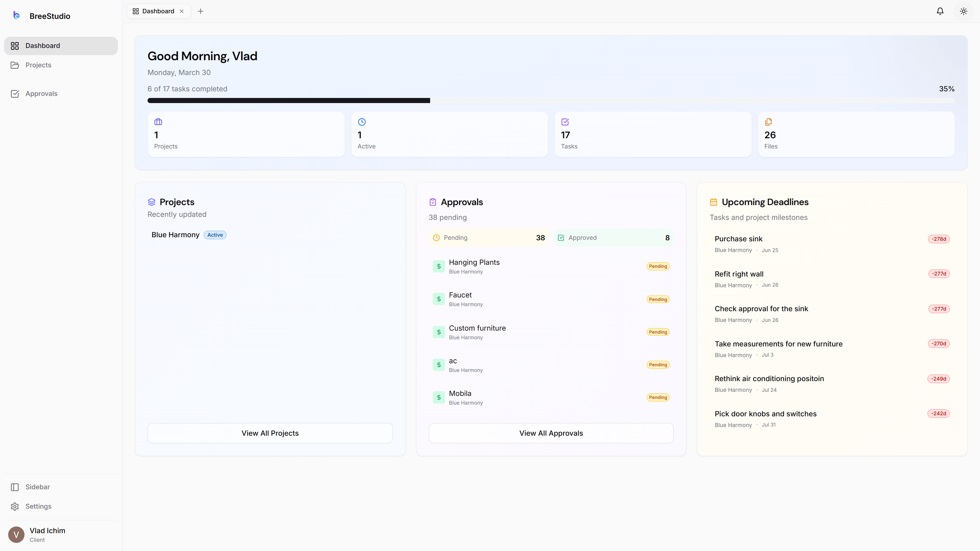Click the BreeStudio logo icon
This screenshot has width=980, height=551.
[16, 15]
